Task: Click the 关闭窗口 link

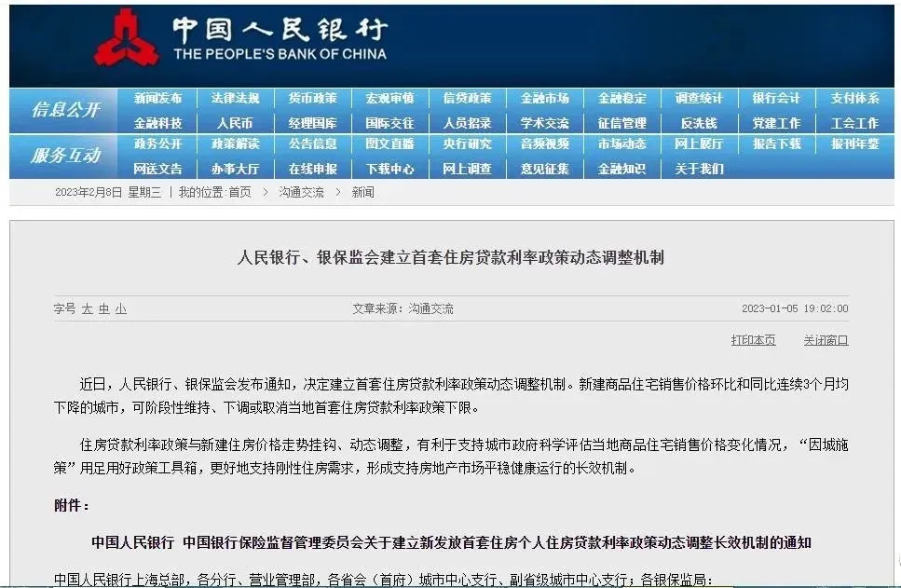Action: pos(826,340)
